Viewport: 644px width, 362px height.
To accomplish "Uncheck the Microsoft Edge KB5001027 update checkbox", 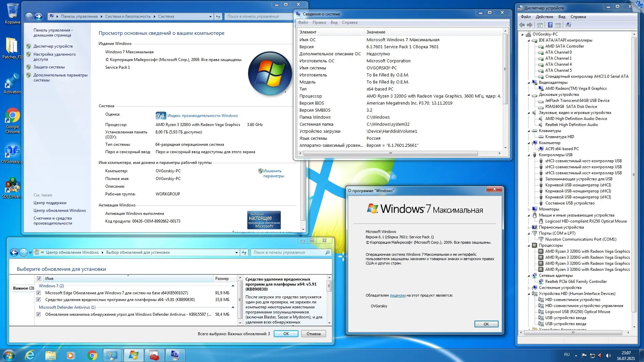I will coord(39,293).
